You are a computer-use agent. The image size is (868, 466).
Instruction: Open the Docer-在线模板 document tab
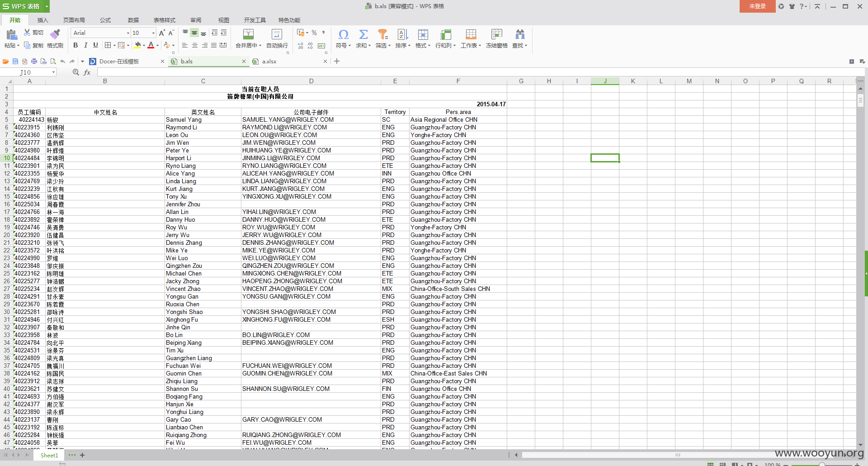[x=127, y=62]
